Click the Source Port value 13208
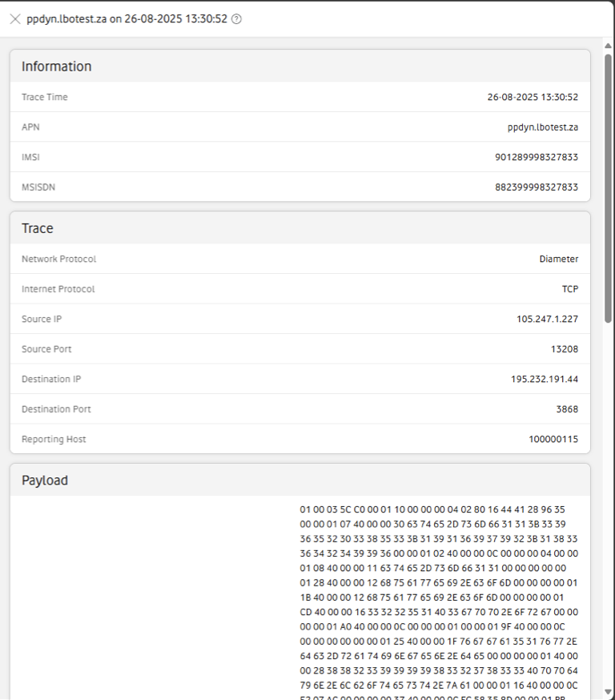The width and height of the screenshot is (615, 700). click(562, 349)
